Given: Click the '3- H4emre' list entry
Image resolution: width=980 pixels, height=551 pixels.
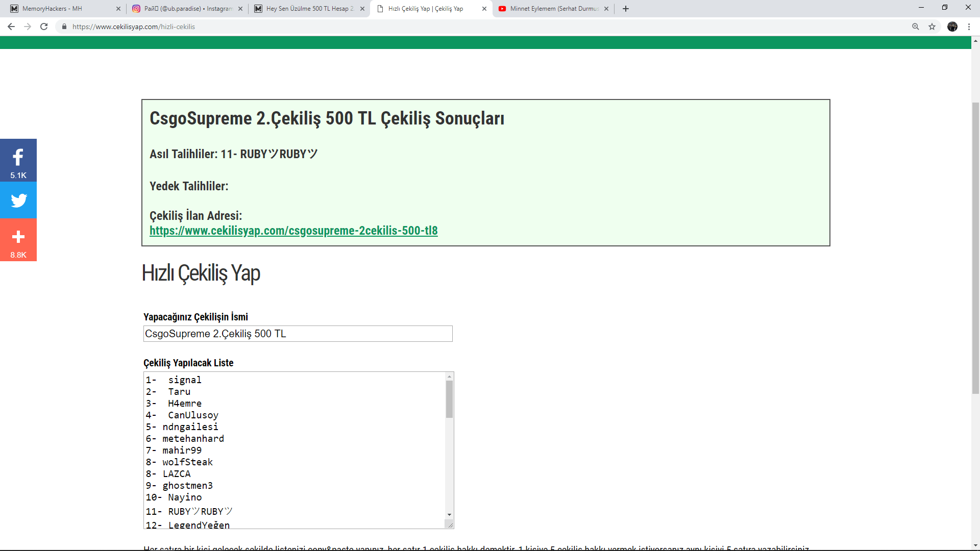Looking at the screenshot, I should click(x=174, y=404).
